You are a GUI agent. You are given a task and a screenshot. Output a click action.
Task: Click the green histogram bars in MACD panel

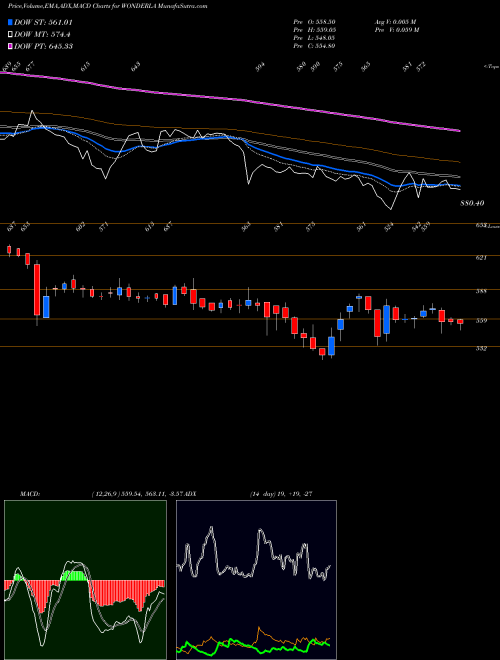74,575
